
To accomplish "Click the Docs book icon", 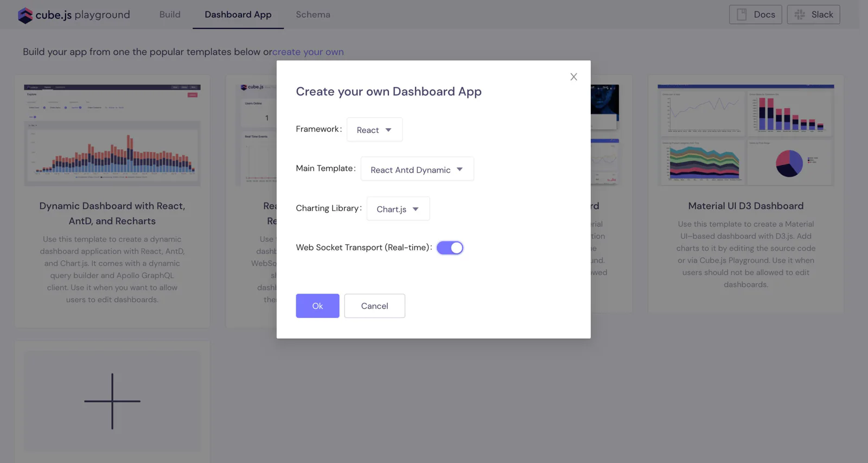I will click(x=742, y=15).
